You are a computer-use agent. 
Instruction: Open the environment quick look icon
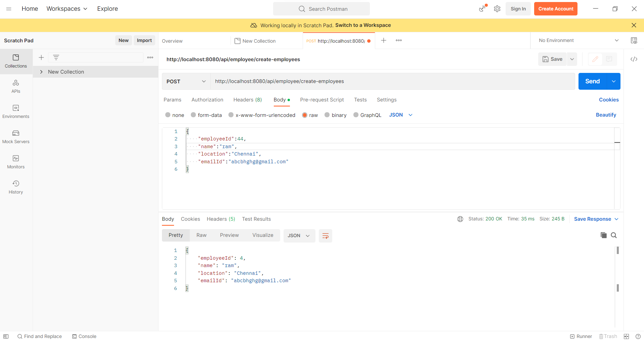634,40
